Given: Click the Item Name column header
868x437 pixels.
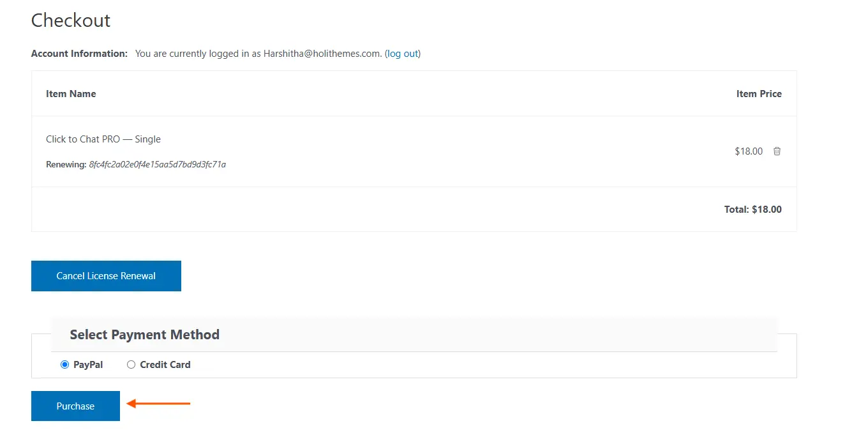Looking at the screenshot, I should pos(71,94).
